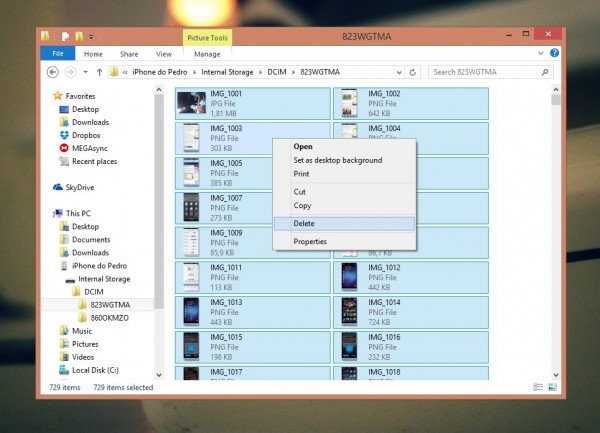The image size is (600, 433).
Task: Click the Up directory arrow
Action: pos(99,72)
